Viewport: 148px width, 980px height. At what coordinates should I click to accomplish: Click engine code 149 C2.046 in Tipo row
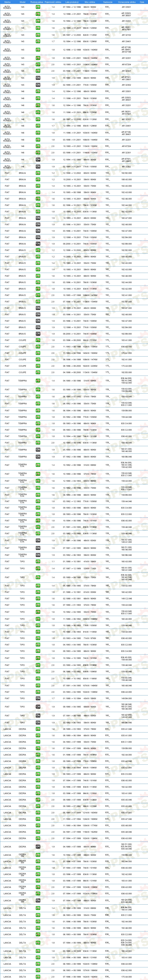point(127,598)
